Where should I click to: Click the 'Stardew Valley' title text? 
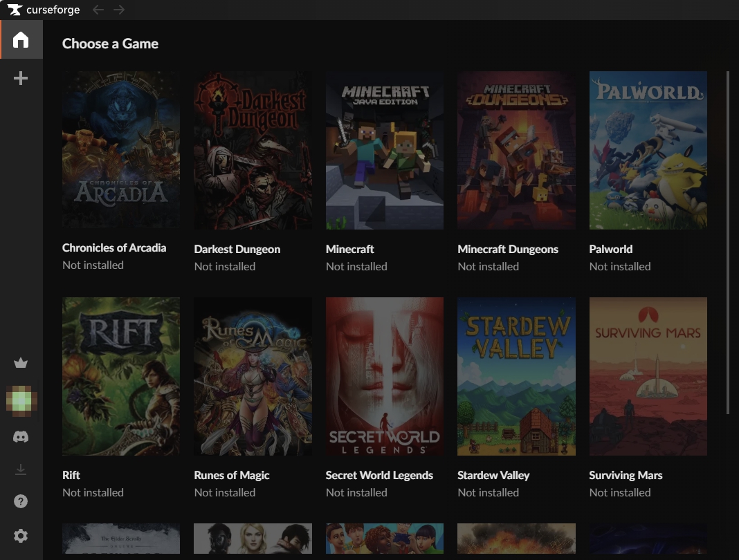pos(493,475)
